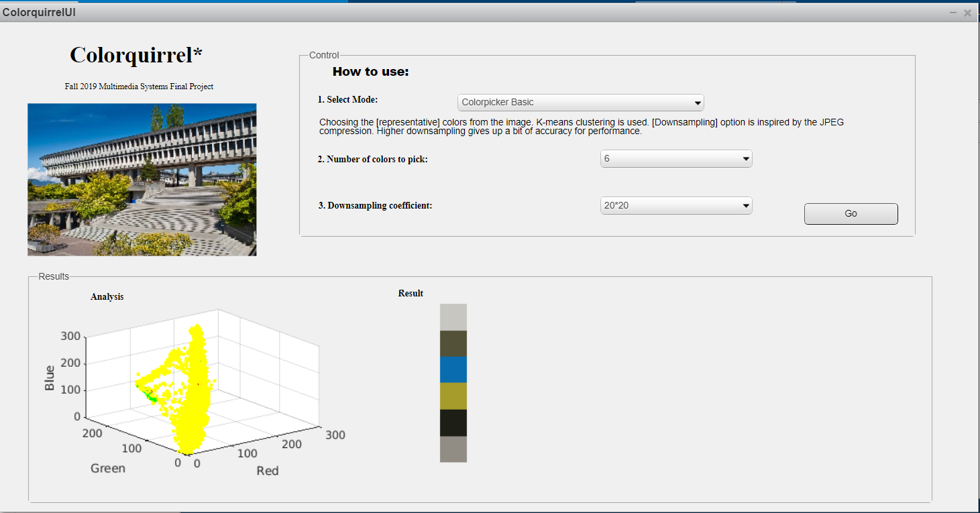Choose the mustard yellow result swatch

453,396
